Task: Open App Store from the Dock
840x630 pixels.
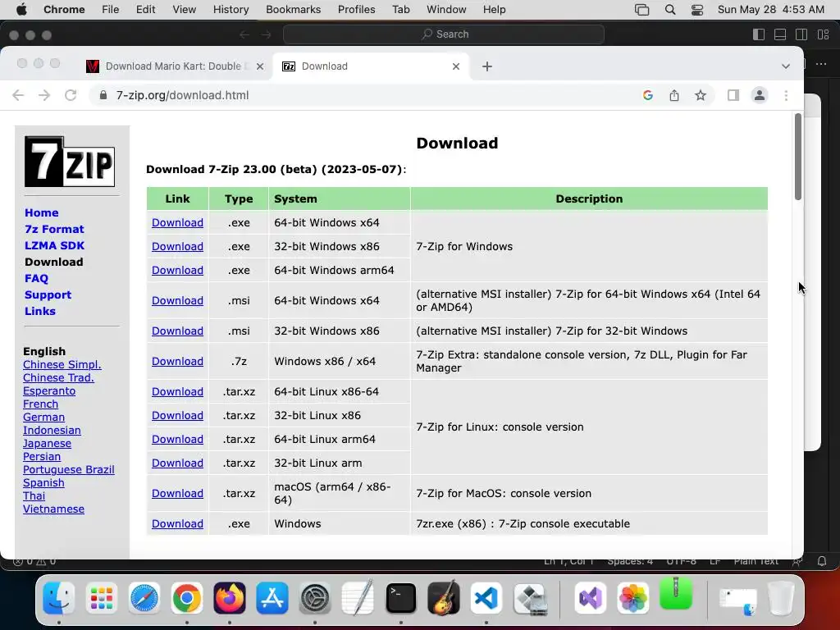Action: (x=272, y=598)
